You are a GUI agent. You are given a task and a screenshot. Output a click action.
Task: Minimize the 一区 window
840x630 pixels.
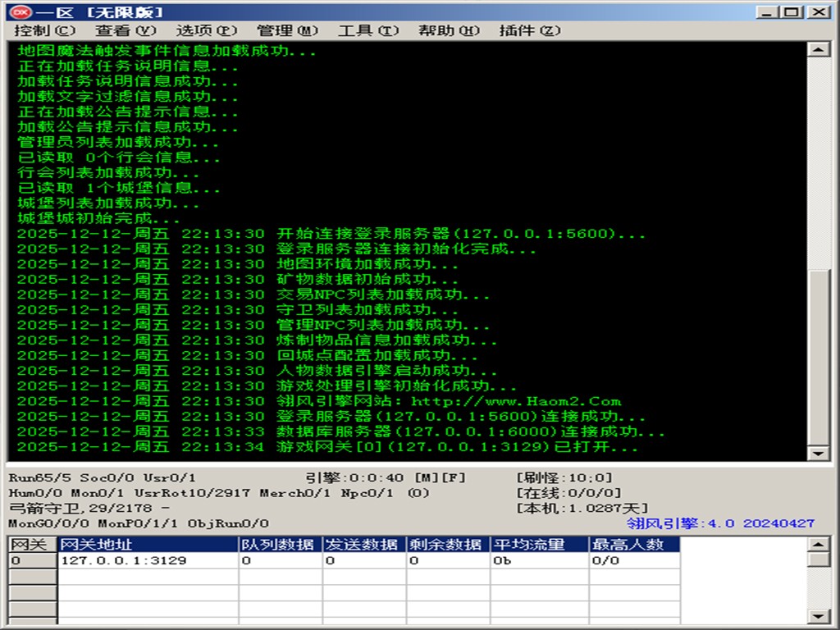coord(767,11)
